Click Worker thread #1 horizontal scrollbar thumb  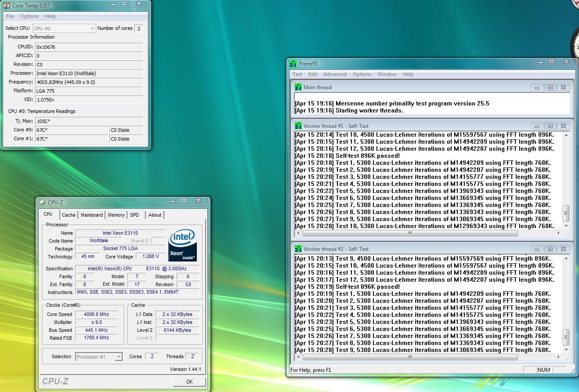409,233
